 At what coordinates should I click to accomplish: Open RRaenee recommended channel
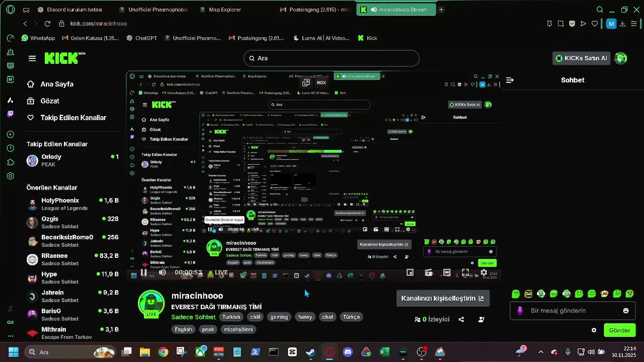point(73,259)
